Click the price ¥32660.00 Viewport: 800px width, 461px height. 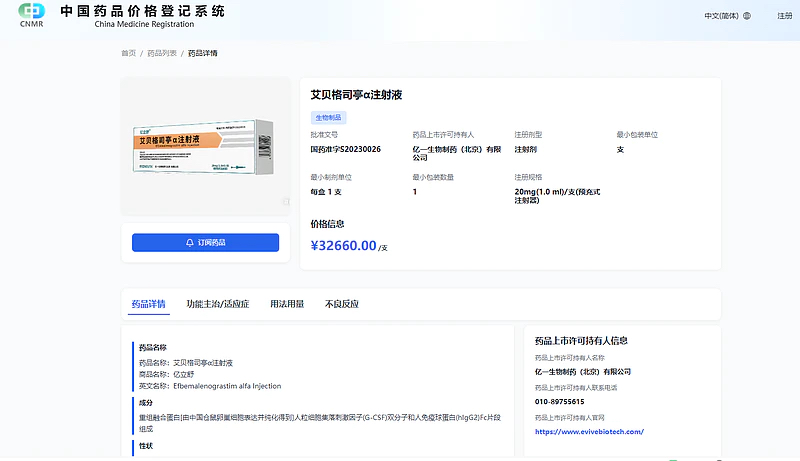343,245
